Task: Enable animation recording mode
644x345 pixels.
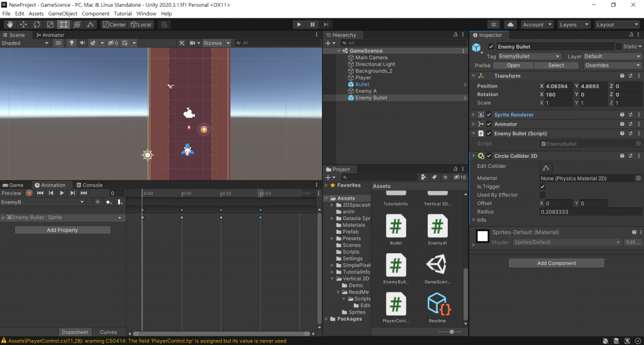Action: click(x=29, y=194)
